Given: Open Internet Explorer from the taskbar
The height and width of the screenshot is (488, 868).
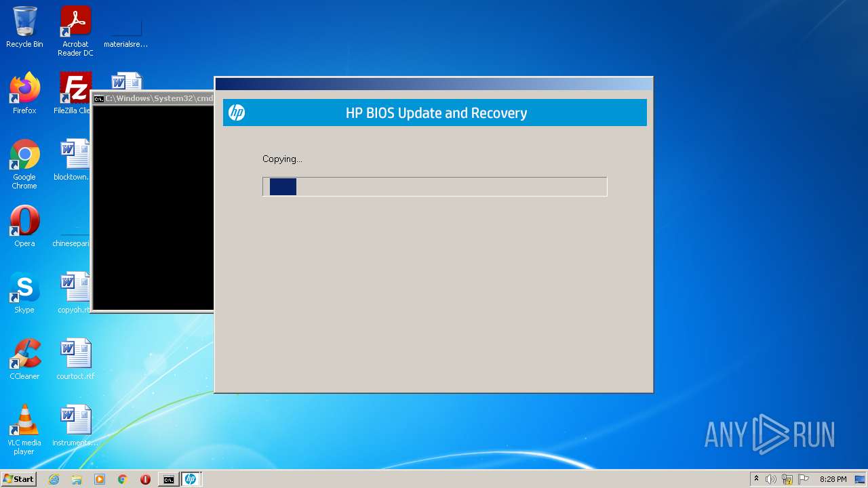Looking at the screenshot, I should (x=54, y=479).
